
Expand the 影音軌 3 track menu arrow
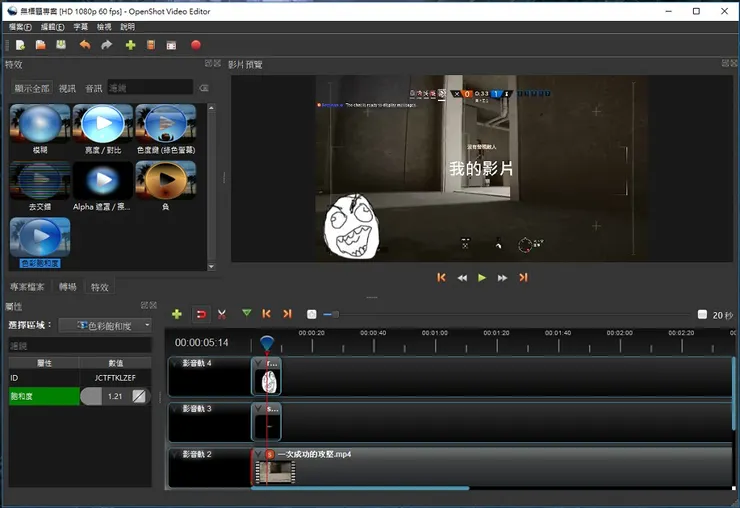174,409
